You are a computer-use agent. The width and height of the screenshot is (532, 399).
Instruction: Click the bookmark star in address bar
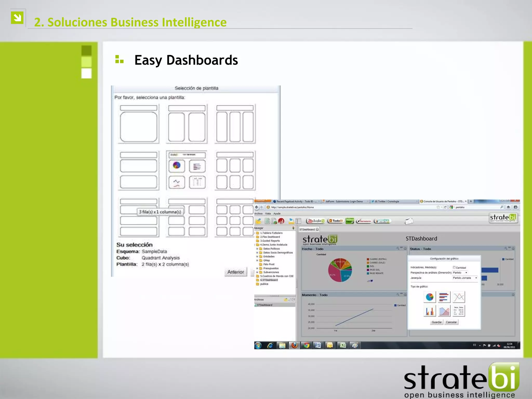[438, 207]
